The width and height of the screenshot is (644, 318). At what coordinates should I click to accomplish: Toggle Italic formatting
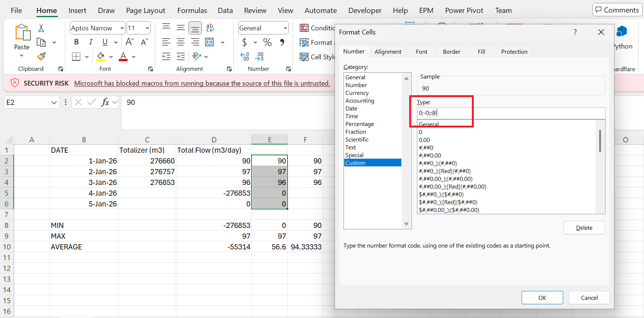point(91,42)
